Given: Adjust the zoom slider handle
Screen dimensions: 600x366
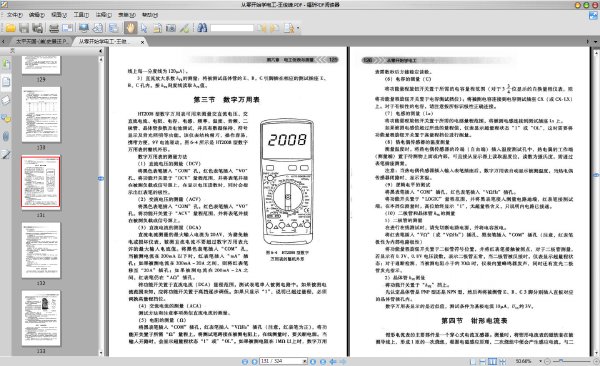Looking at the screenshot, I should pos(561,361).
